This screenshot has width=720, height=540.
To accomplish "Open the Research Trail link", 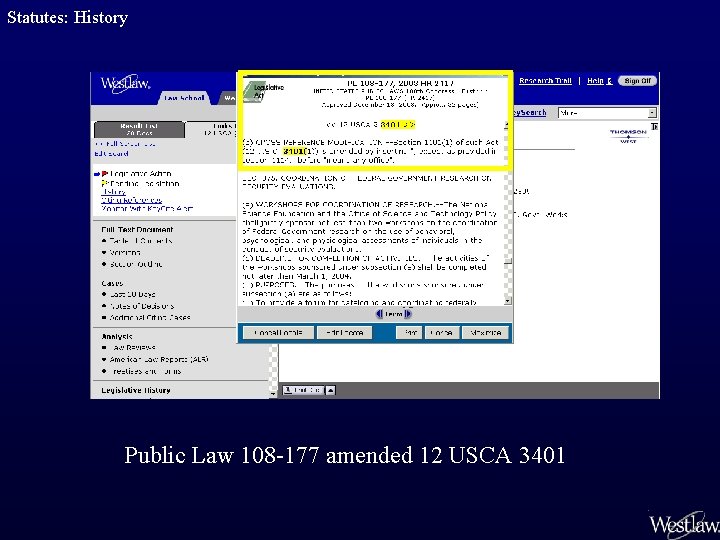I will 545,81.
